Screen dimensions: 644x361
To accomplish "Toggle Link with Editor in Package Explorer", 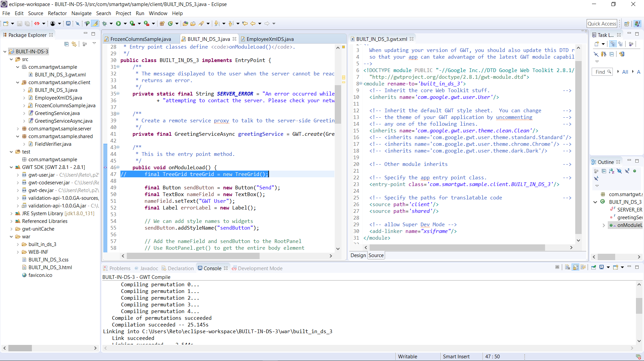I will click(74, 44).
